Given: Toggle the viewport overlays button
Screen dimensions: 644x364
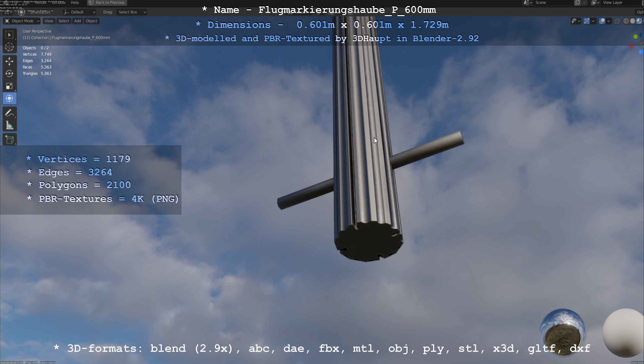Looking at the screenshot, I should [602, 21].
